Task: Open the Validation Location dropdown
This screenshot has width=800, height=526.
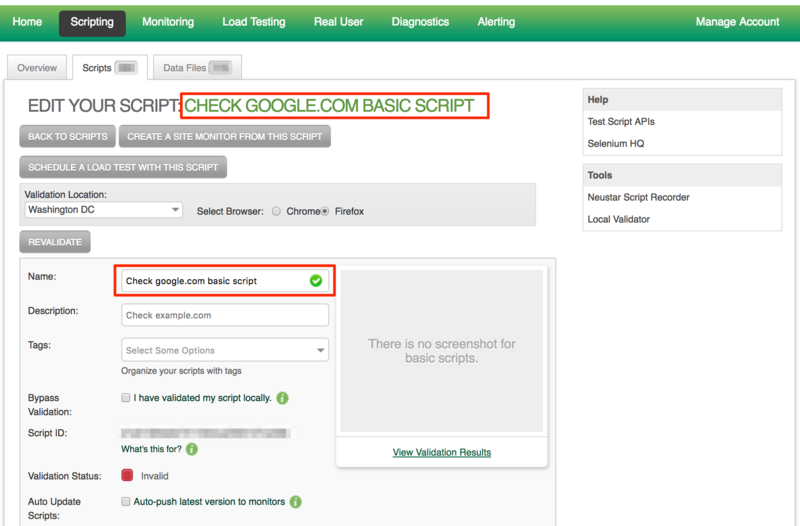Action: point(103,210)
